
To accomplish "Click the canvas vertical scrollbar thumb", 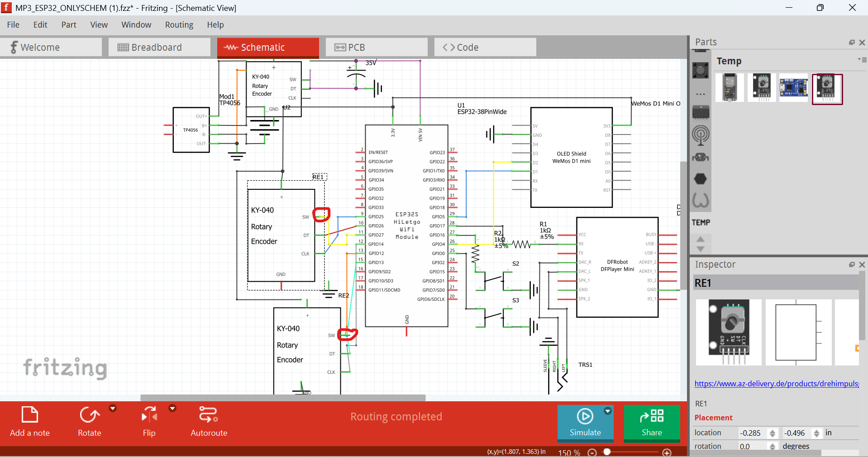I will tap(683, 225).
